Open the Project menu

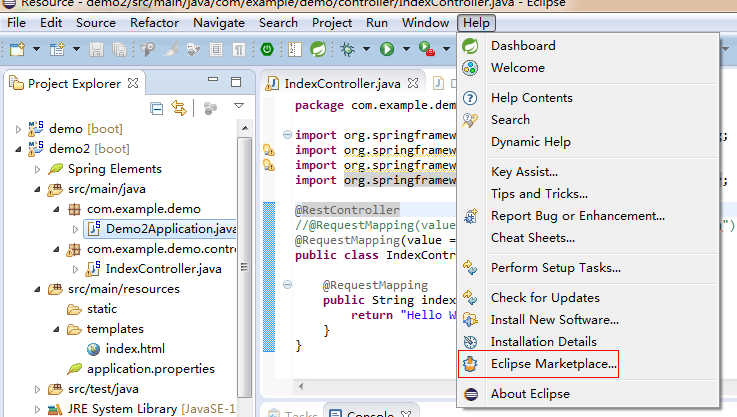click(332, 23)
